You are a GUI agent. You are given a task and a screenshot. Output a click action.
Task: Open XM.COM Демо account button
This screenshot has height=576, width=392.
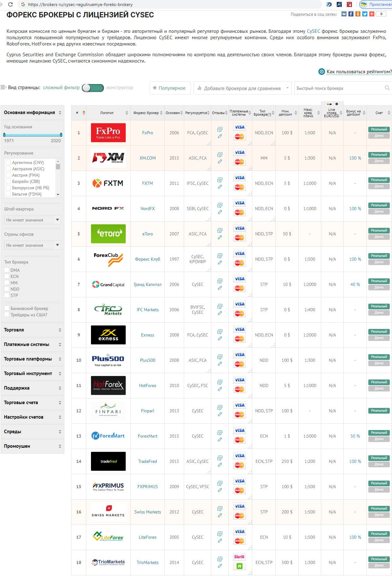pos(379,161)
